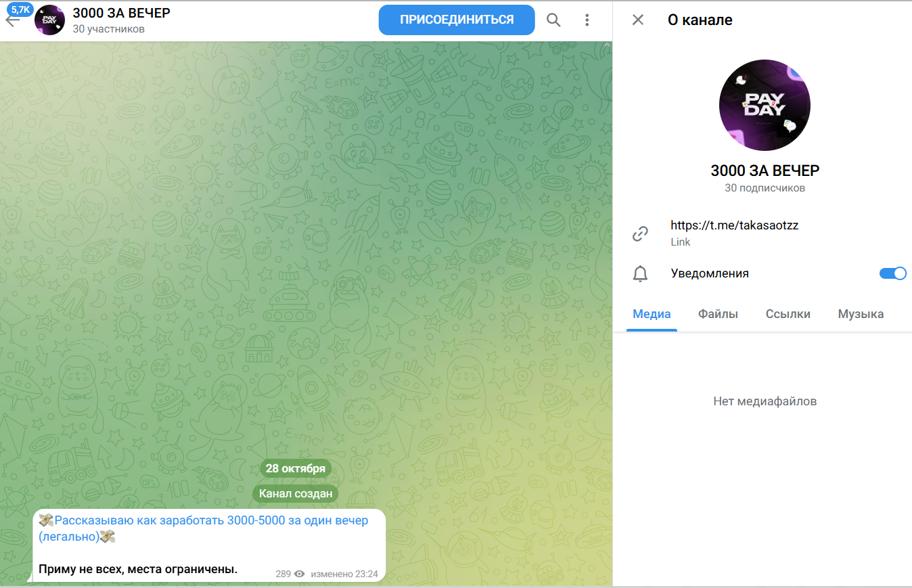This screenshot has width=912, height=588.
Task: Click the 5,7K unread counter badge
Action: coord(20,9)
